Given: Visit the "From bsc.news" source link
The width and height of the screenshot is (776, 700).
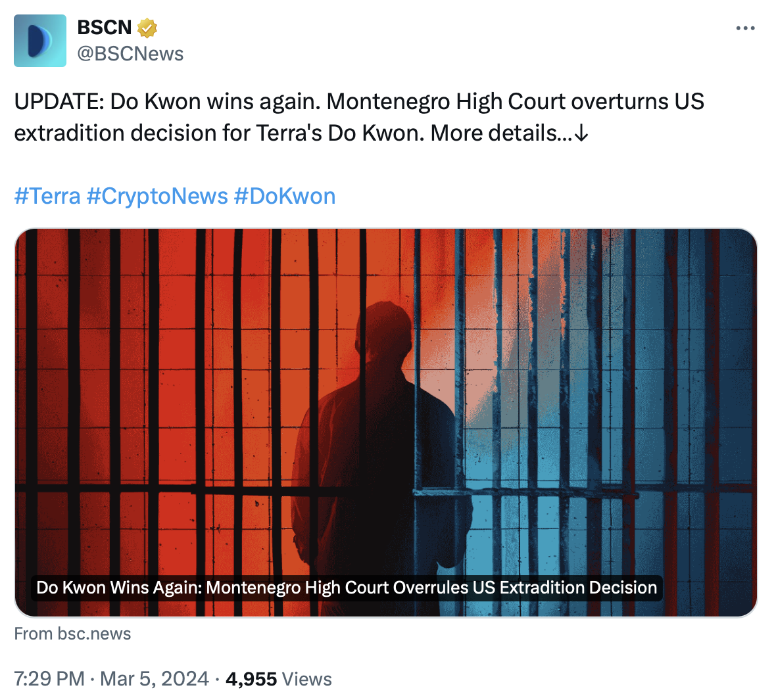Looking at the screenshot, I should (x=72, y=634).
